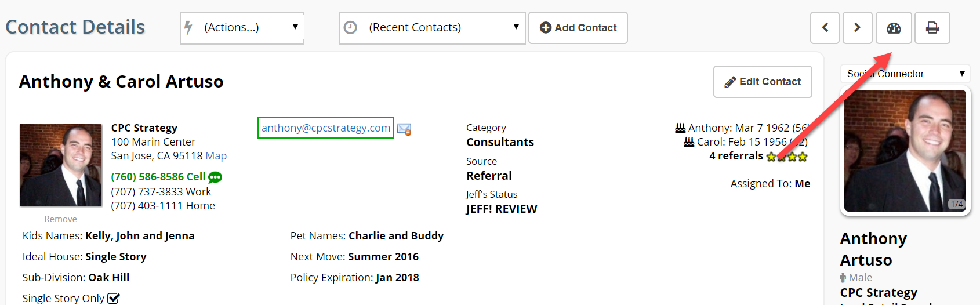The height and width of the screenshot is (305, 980).
Task: Expand the Recent Contacts dropdown
Action: pos(432,28)
